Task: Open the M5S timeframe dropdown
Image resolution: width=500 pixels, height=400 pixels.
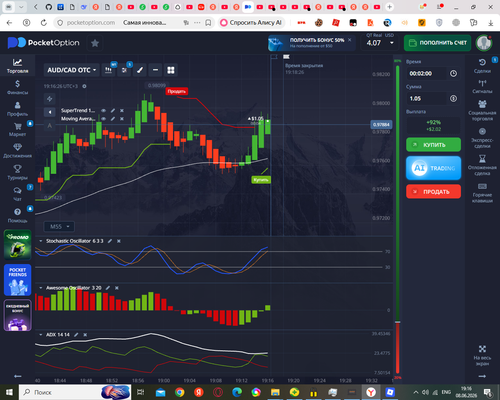Action: point(59,227)
